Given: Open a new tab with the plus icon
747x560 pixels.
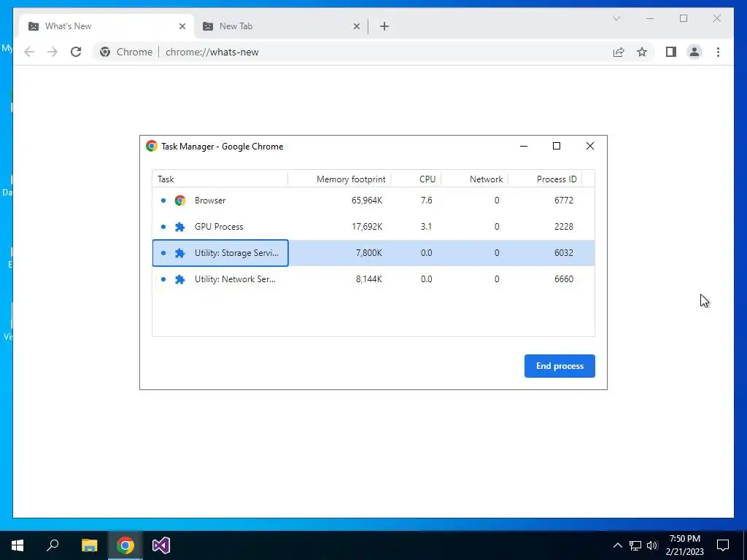Looking at the screenshot, I should pos(384,26).
